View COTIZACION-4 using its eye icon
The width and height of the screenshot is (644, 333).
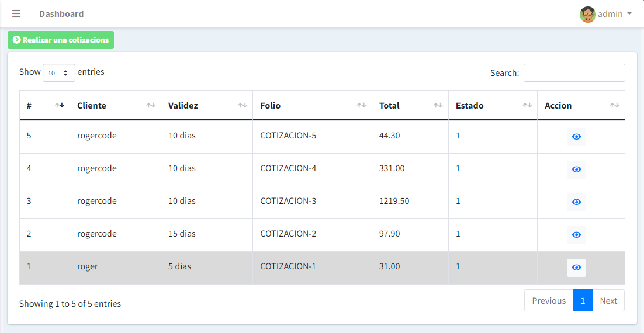(576, 169)
